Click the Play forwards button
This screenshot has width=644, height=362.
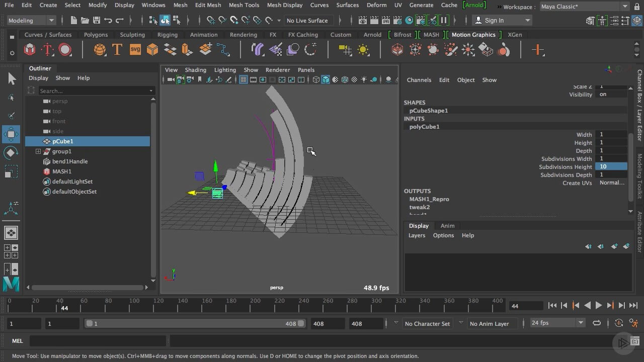598,305
